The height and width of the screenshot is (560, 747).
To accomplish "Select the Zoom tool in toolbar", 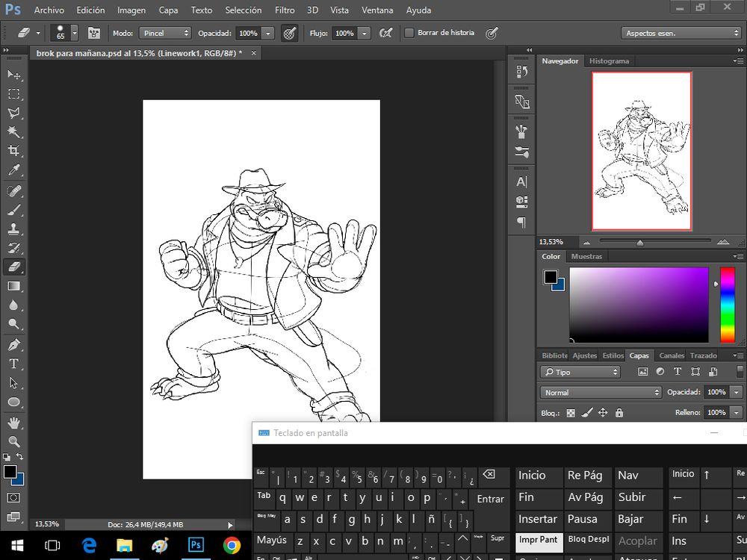I will (13, 441).
